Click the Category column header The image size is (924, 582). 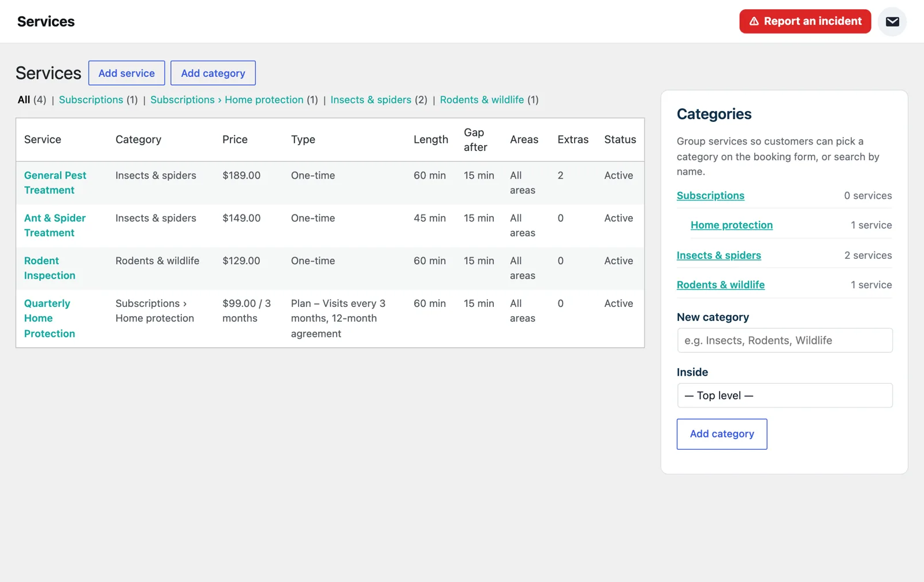click(x=138, y=139)
